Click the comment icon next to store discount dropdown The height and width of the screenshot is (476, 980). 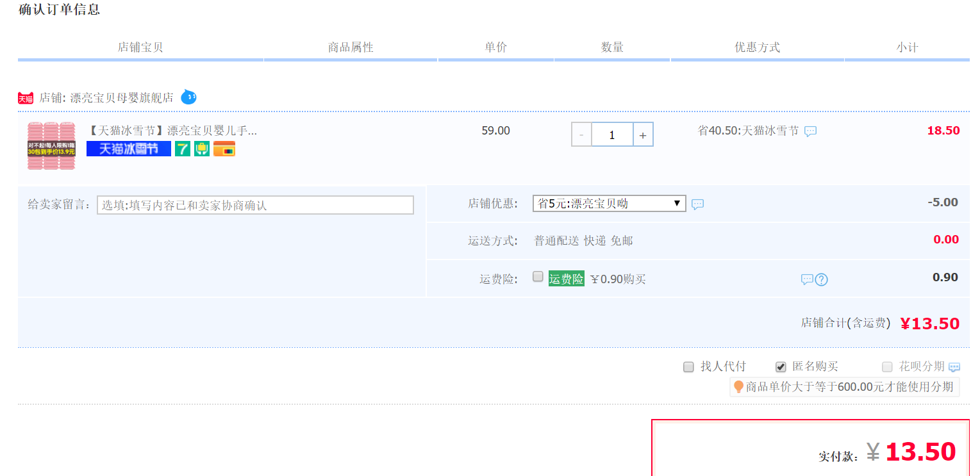(x=697, y=204)
